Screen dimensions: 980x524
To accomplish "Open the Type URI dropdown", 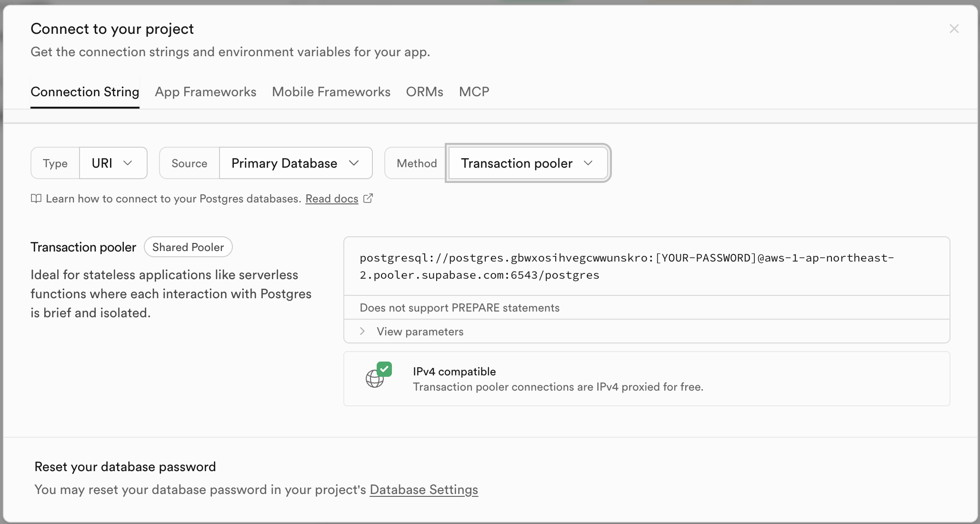I will click(113, 163).
